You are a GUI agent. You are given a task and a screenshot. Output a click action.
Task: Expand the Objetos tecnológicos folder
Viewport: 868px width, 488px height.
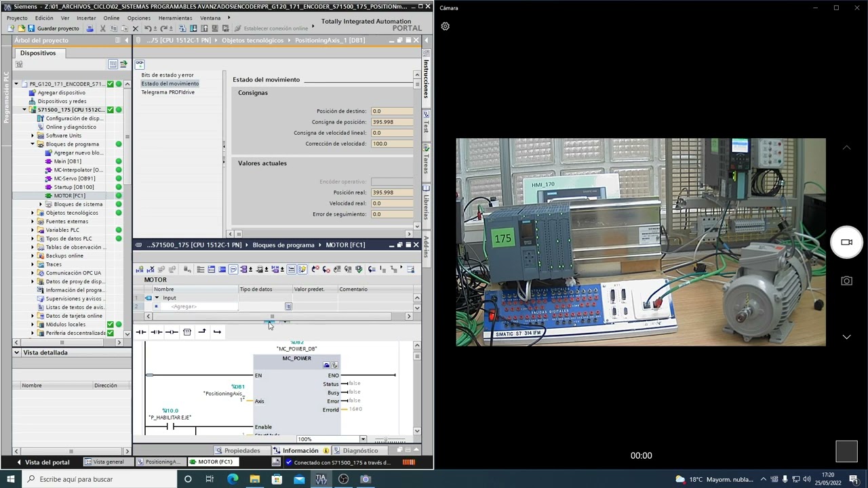(x=33, y=213)
